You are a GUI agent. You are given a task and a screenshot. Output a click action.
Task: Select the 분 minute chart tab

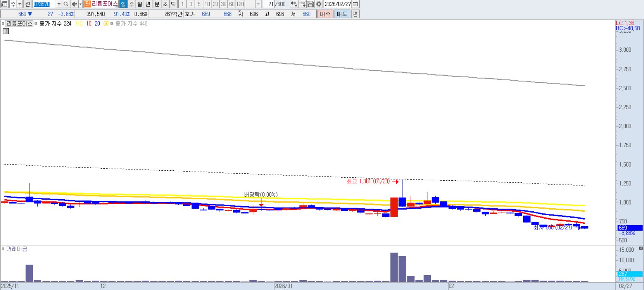pyautogui.click(x=157, y=4)
